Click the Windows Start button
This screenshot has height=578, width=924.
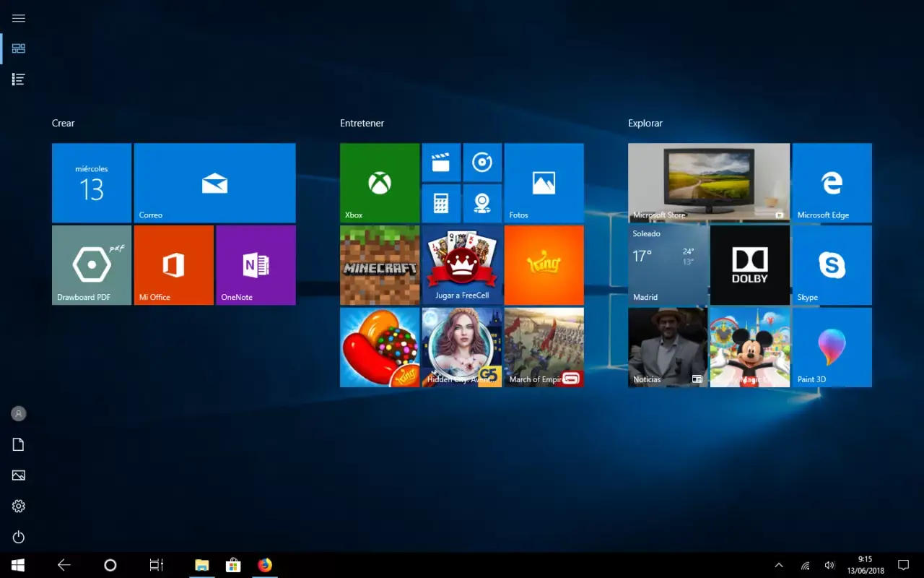(18, 565)
